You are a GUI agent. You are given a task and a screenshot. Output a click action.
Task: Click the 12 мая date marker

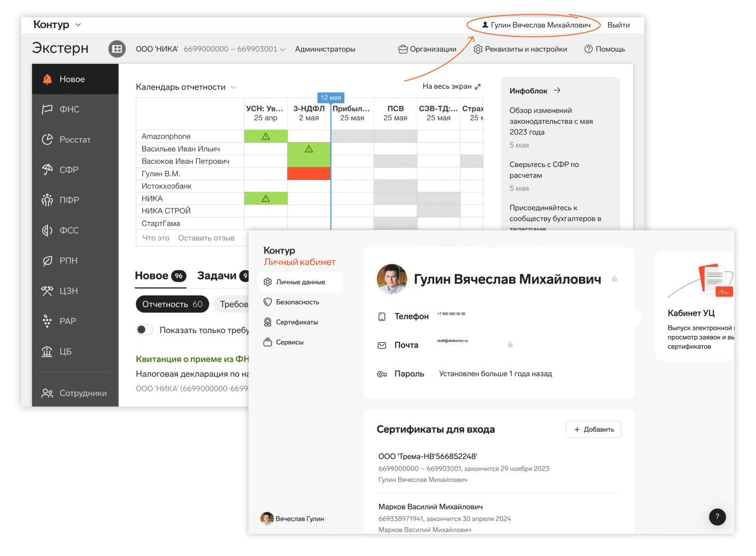[x=331, y=98]
